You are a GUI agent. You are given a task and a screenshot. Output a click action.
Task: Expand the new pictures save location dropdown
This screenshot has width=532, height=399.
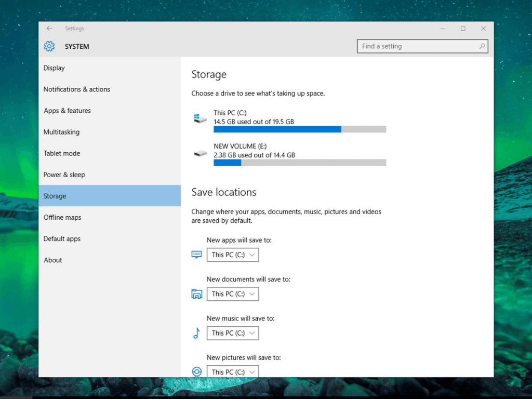[x=233, y=371]
